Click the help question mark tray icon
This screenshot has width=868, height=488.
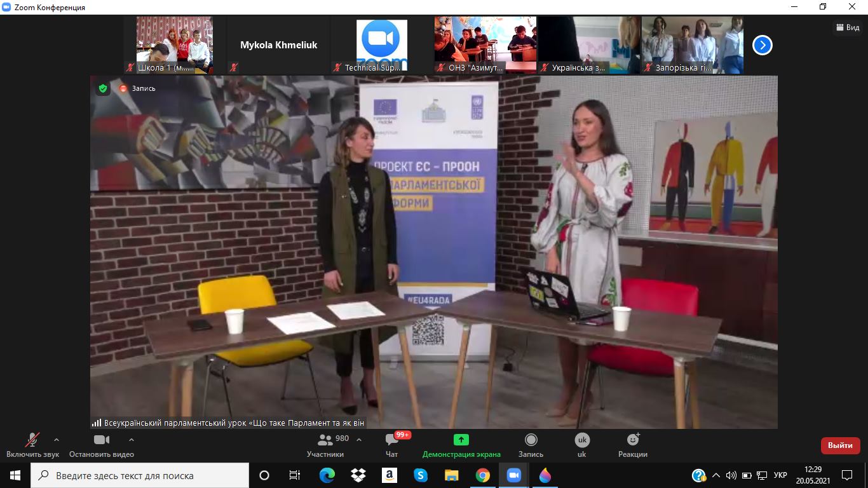699,475
